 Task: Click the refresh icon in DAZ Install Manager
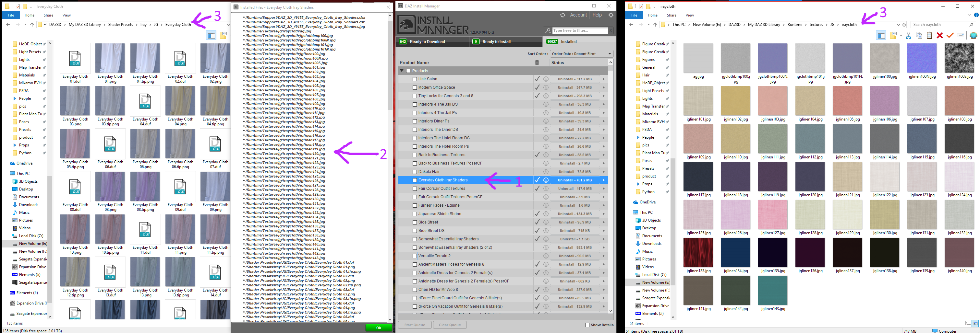562,15
